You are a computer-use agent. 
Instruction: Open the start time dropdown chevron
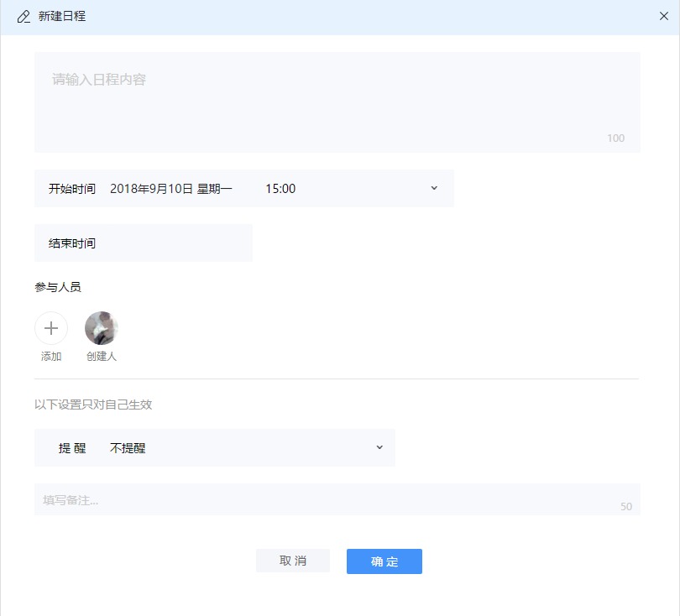pyautogui.click(x=434, y=188)
